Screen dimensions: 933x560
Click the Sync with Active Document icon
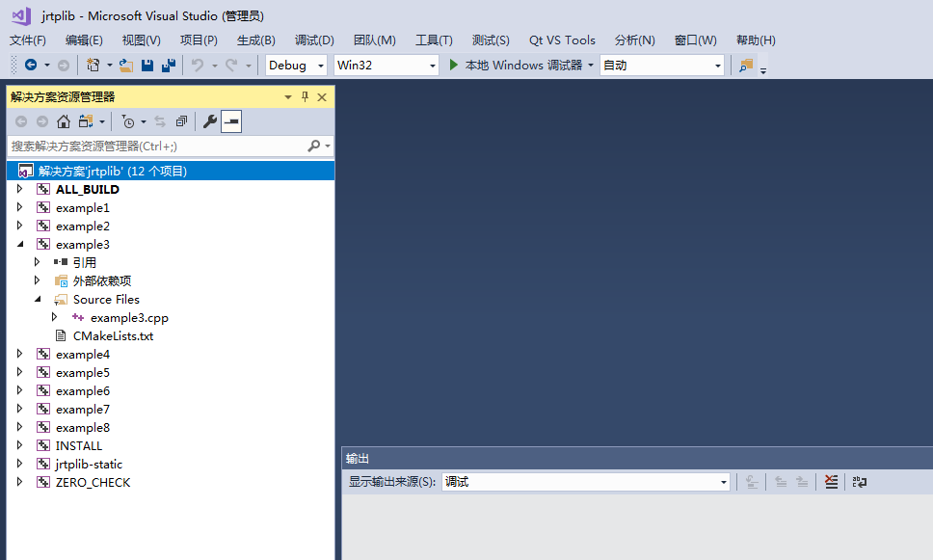click(160, 121)
